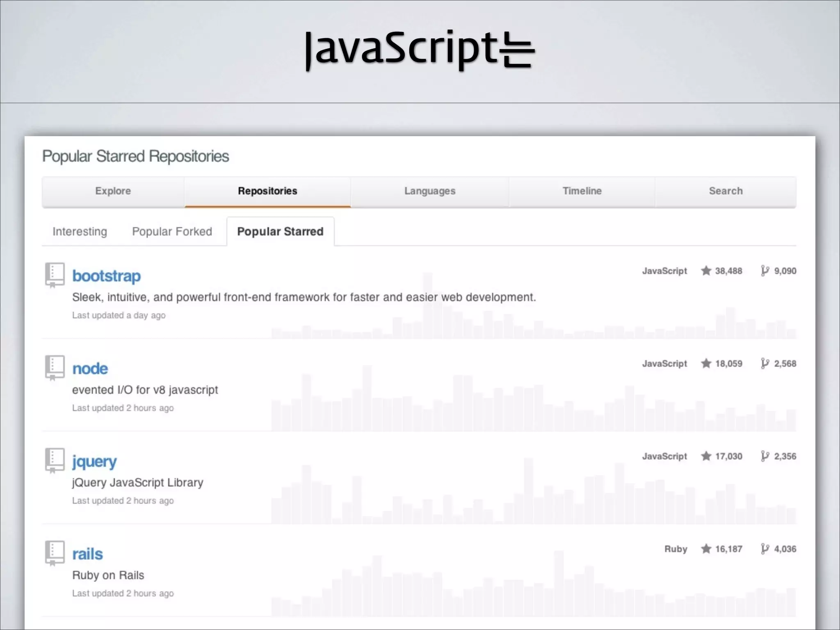Click the 'Ruby on Rails' description
This screenshot has height=630, width=840.
point(108,575)
